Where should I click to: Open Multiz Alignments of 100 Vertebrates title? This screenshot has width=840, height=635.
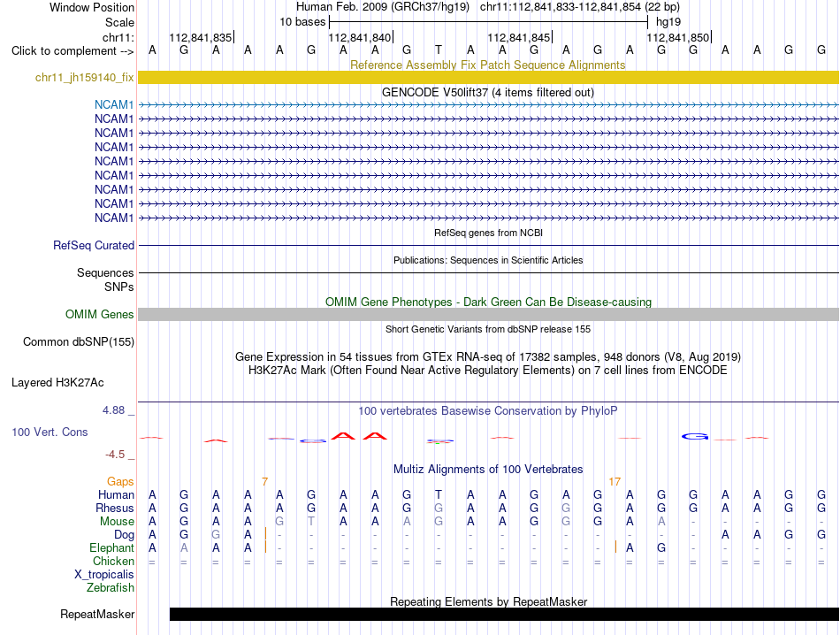point(488,470)
